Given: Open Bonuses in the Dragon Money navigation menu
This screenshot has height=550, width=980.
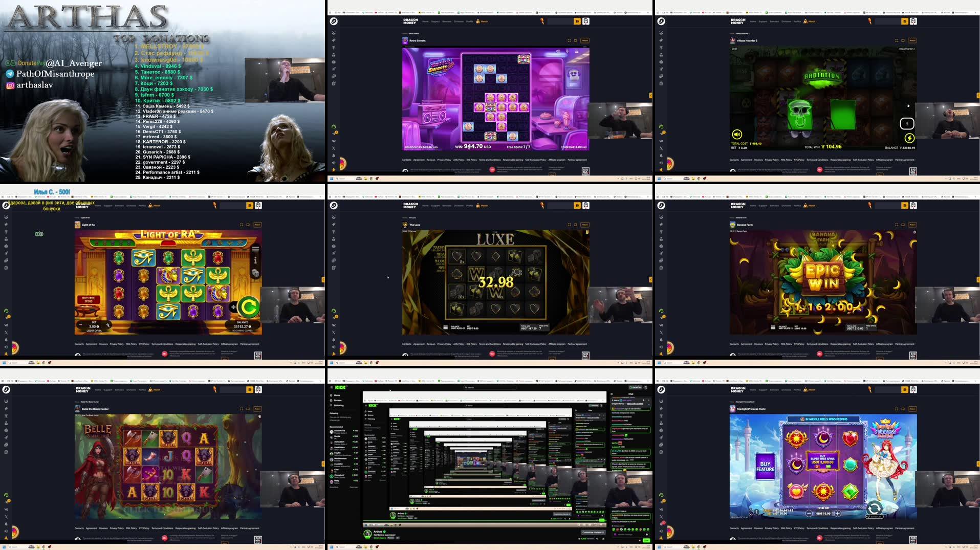Looking at the screenshot, I should [x=446, y=21].
